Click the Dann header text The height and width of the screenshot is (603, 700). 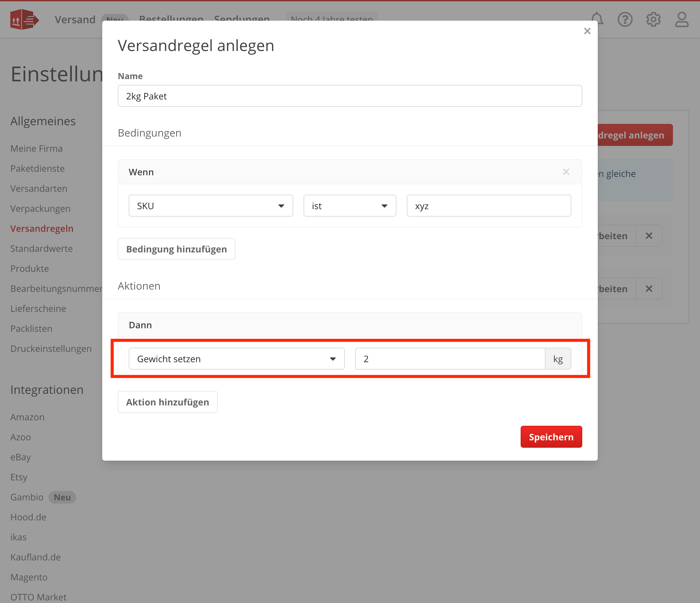(x=140, y=325)
